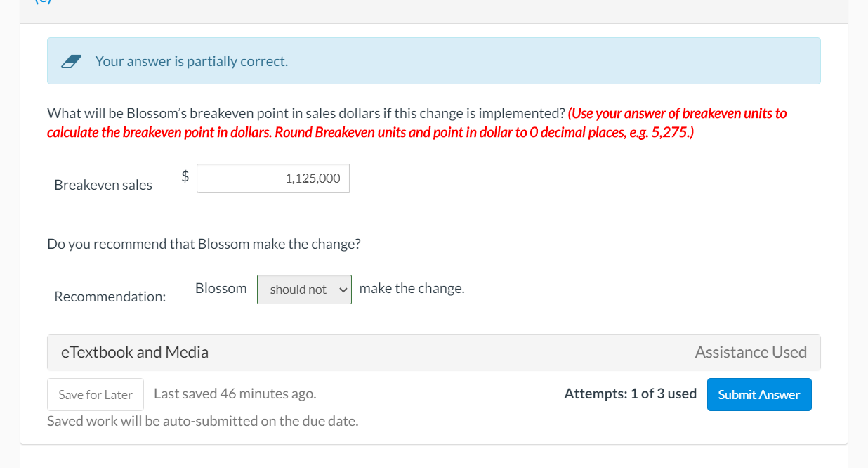
Task: Click the partially correct feedback banner
Action: (x=433, y=60)
